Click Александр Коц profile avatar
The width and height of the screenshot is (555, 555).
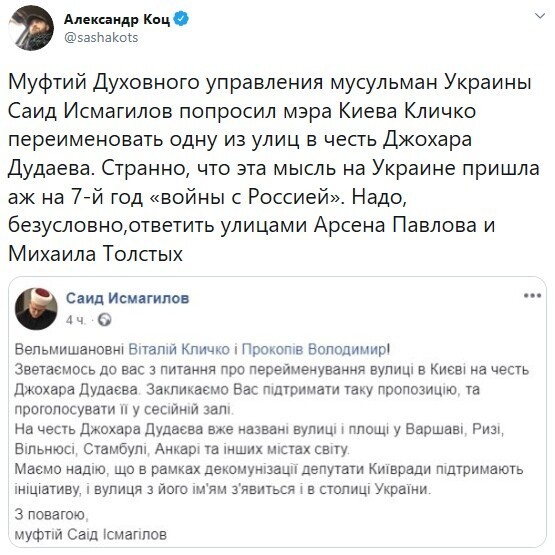pyautogui.click(x=31, y=28)
